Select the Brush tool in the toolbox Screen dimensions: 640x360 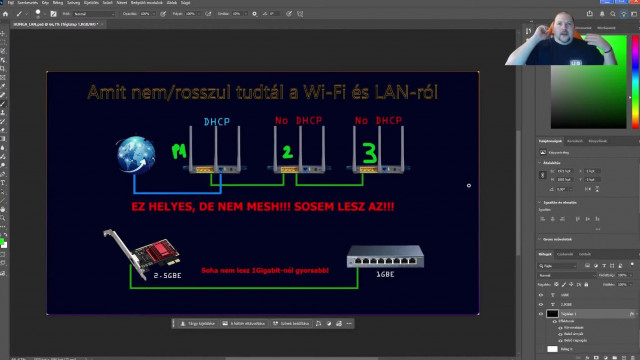click(3, 104)
